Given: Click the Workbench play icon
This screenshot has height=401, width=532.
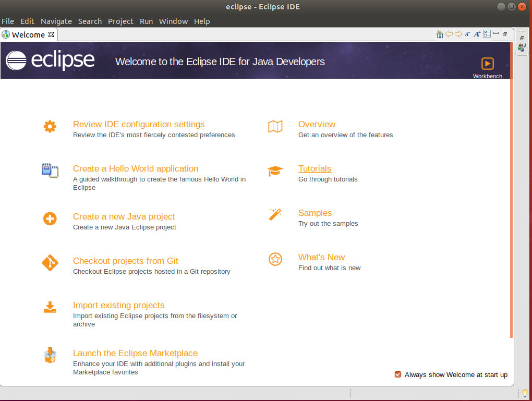Looking at the screenshot, I should (488, 64).
